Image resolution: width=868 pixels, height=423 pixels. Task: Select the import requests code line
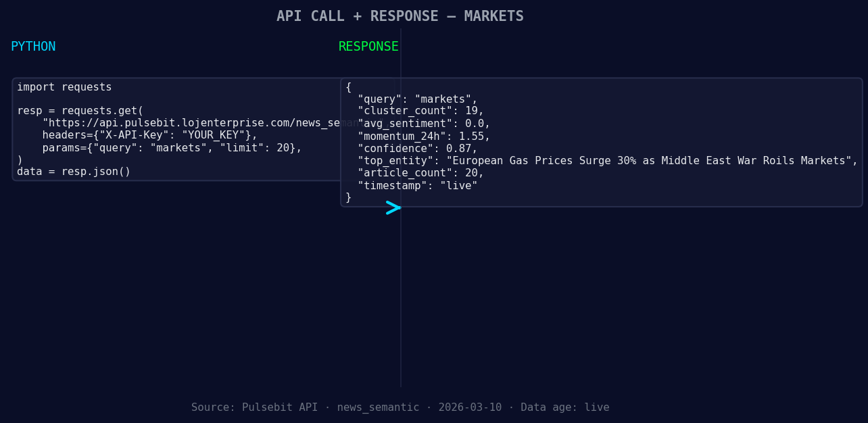pyautogui.click(x=65, y=86)
